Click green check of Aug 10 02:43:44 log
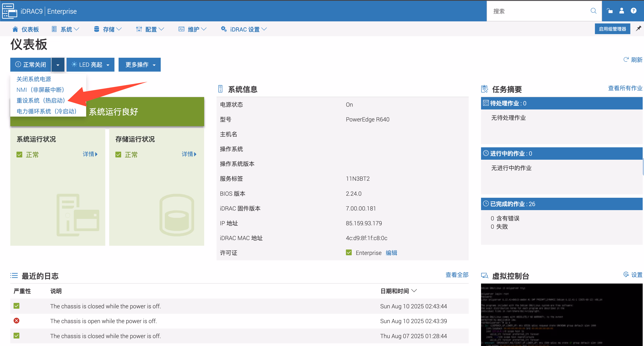The width and height of the screenshot is (644, 346). point(16,306)
